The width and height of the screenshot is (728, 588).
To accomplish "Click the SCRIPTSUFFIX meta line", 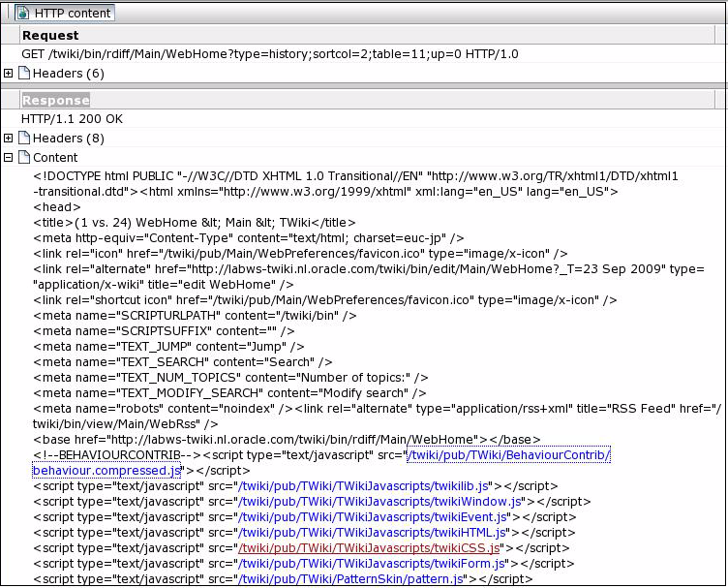I will 164,331.
